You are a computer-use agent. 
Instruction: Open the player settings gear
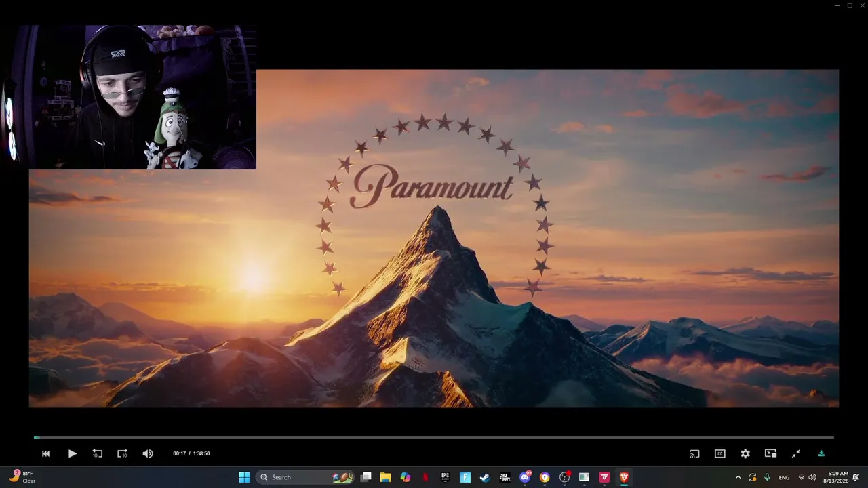(x=745, y=453)
